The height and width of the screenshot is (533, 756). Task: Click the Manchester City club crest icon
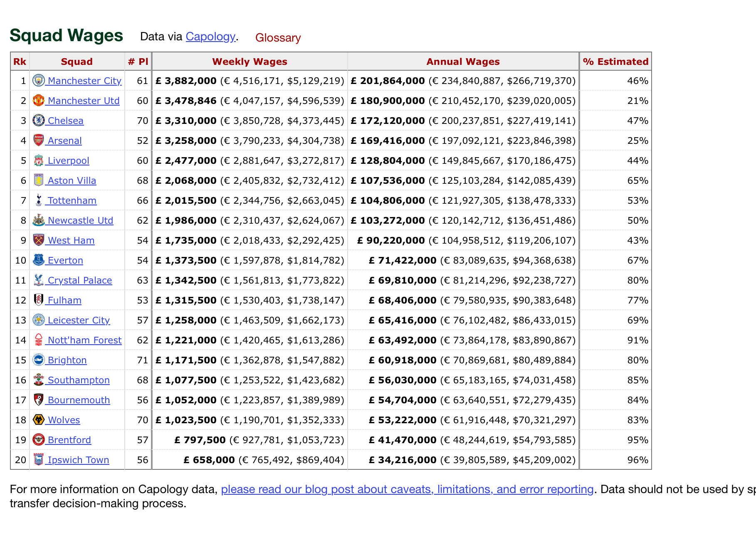(39, 80)
